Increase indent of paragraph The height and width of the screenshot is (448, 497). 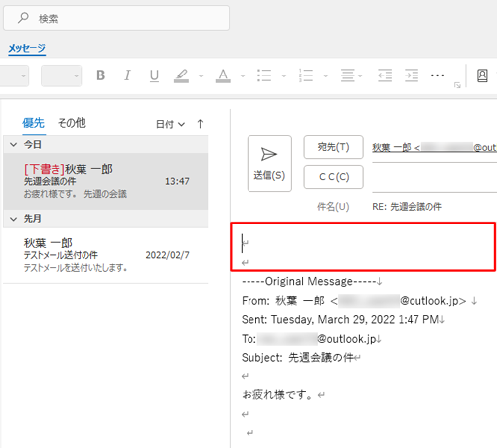click(412, 75)
